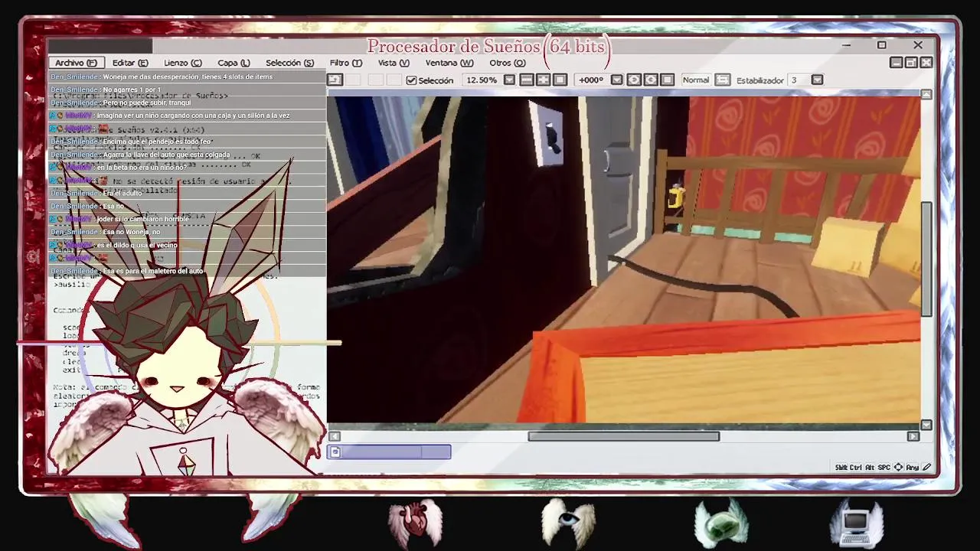Close the inner canvas document window

point(926,63)
